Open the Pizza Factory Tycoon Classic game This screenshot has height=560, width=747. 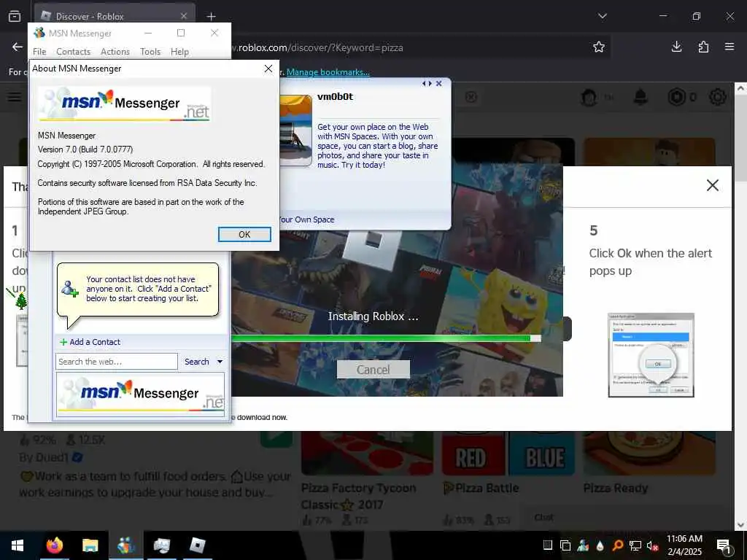[359, 496]
